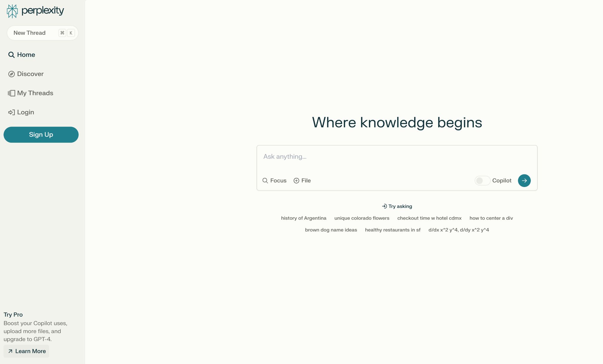603x364 pixels.
Task: Open the File upload options
Action: pos(301,180)
